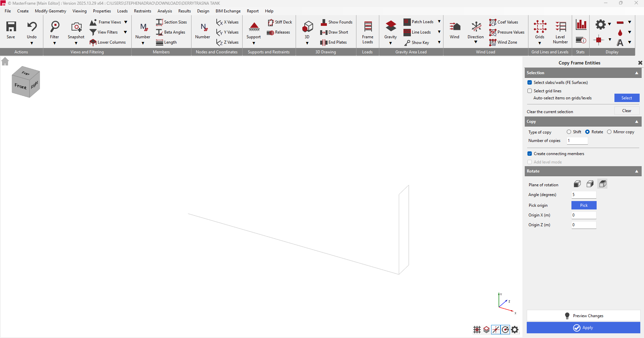The height and width of the screenshot is (338, 644).
Task: Choose the Mirror copy radio option
Action: tap(609, 132)
